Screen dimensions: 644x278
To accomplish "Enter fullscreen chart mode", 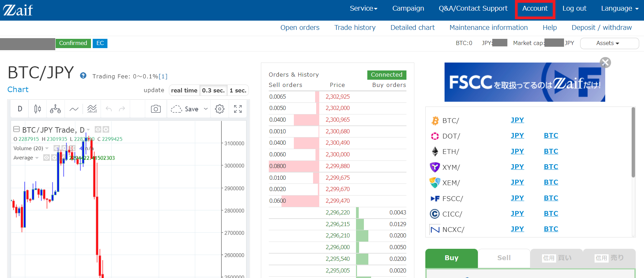I will pyautogui.click(x=238, y=109).
